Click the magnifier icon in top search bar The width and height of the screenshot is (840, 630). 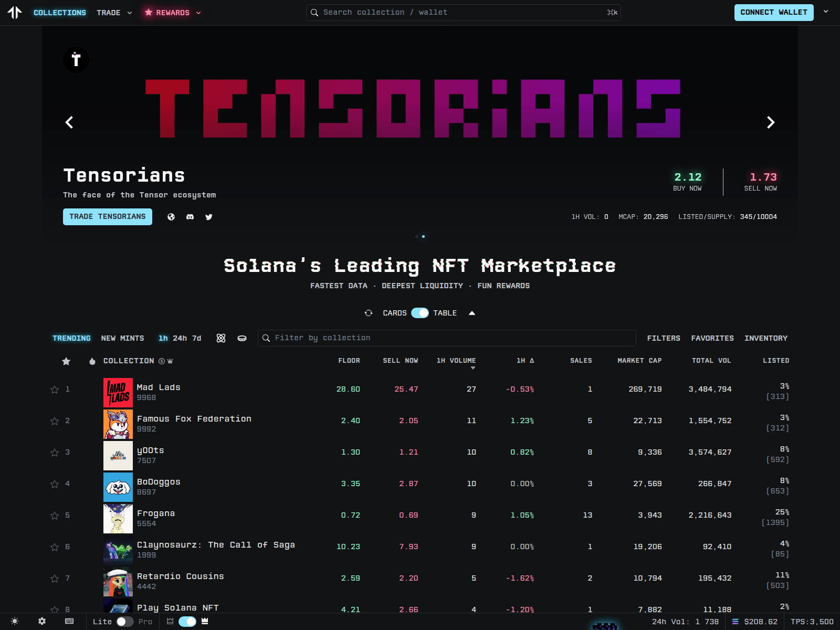pyautogui.click(x=314, y=13)
